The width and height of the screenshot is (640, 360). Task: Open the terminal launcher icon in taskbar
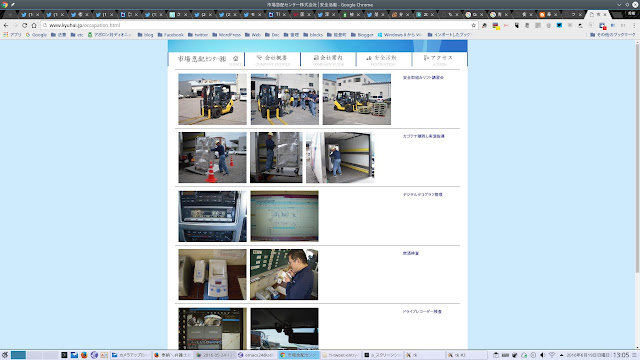(64, 355)
